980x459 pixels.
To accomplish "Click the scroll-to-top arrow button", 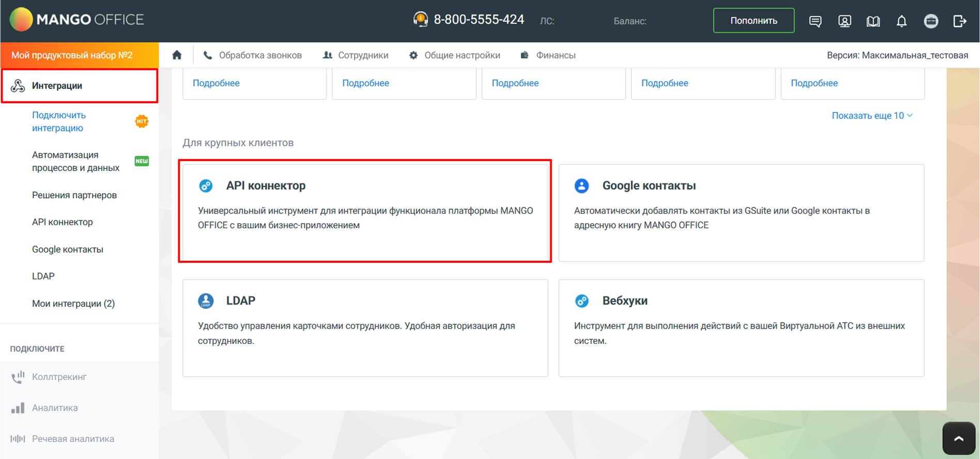I will click(958, 438).
